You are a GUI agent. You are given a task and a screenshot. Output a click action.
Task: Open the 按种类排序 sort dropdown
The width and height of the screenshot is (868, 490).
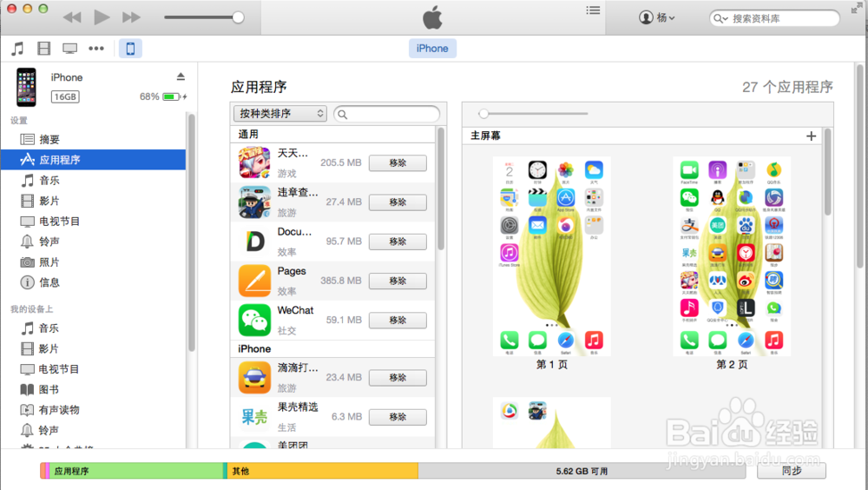(x=280, y=114)
